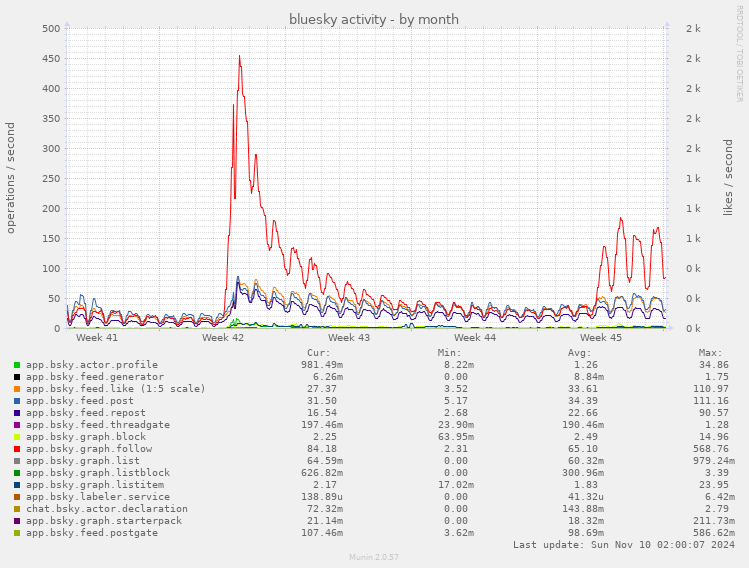Click the gray app.bsky.graph.list legend swatch
Image resolution: width=749 pixels, height=568 pixels.
point(17,461)
